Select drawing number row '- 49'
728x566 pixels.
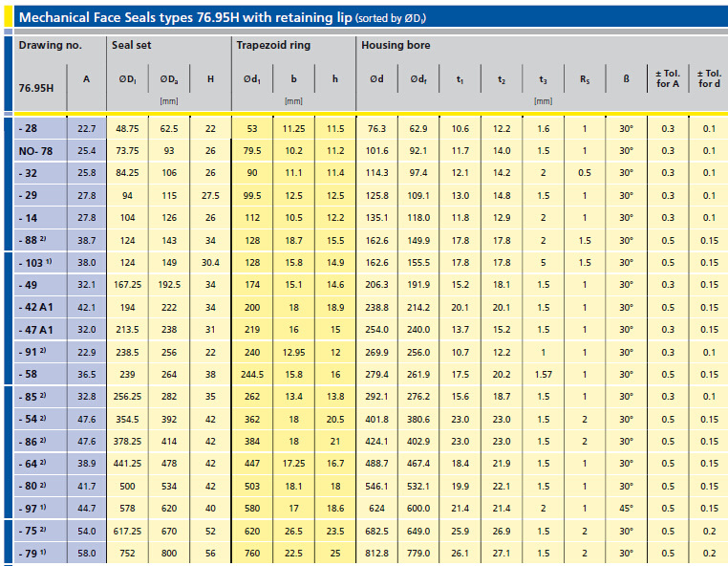[28, 285]
